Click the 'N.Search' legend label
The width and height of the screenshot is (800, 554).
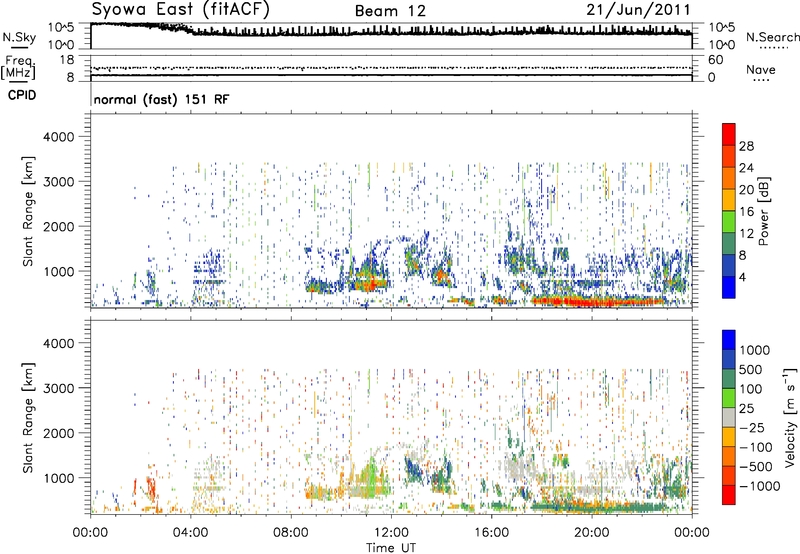tap(772, 37)
